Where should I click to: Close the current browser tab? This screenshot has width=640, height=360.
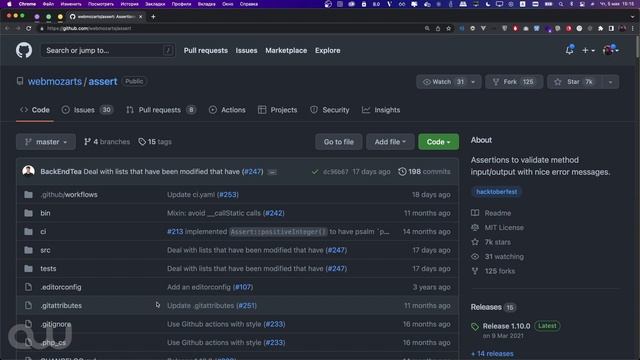(140, 17)
